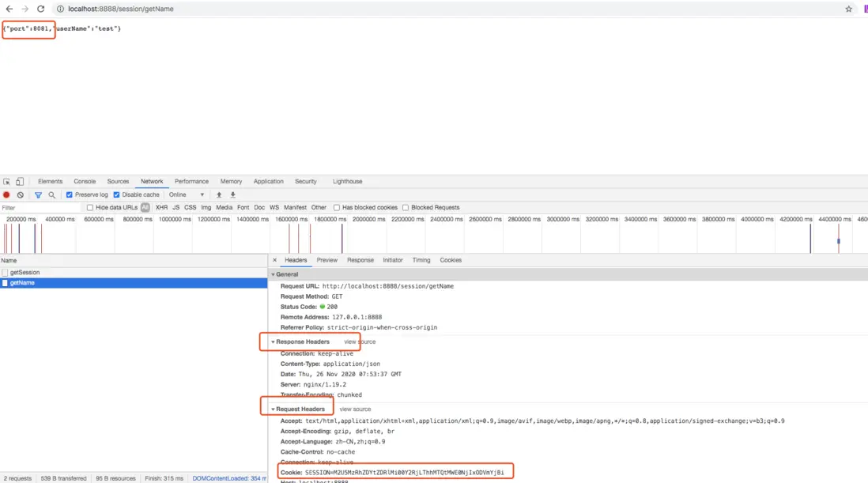Click the SESSION cookie value text
The width and height of the screenshot is (868, 483).
tap(405, 473)
